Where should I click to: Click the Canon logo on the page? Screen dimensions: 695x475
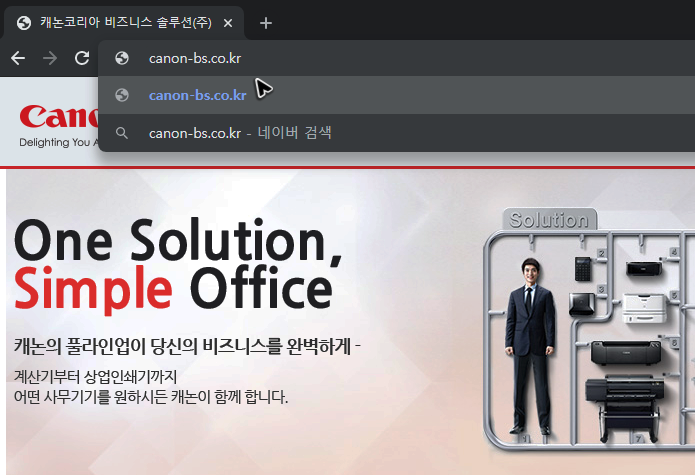[59, 117]
